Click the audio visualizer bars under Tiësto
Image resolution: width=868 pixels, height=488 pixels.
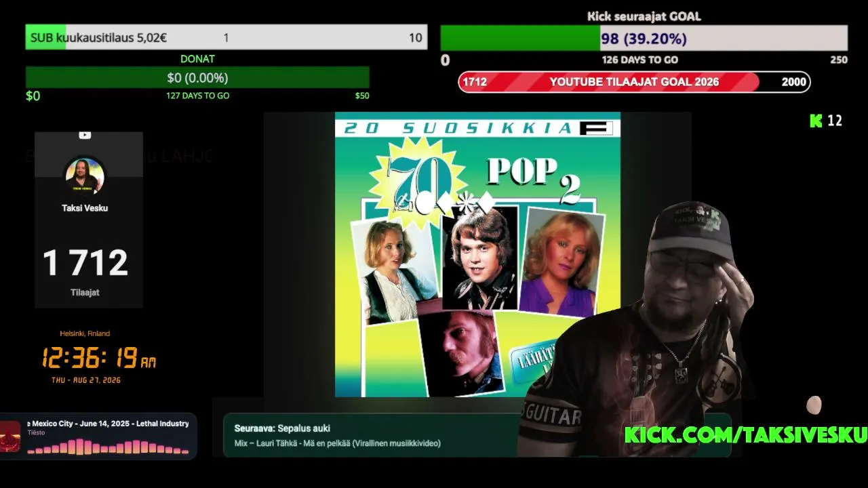coord(108,447)
